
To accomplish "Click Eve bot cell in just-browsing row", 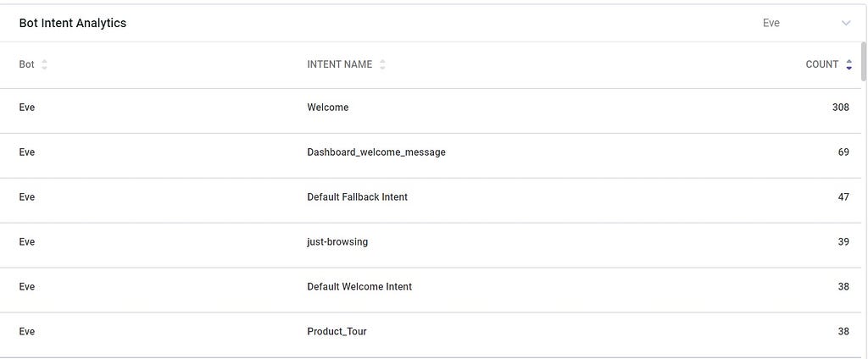I will click(27, 242).
